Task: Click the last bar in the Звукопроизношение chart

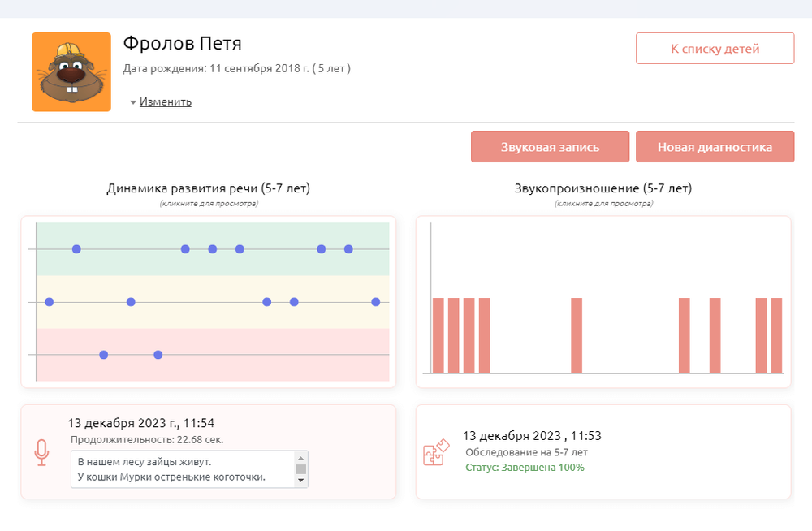Action: tap(776, 336)
